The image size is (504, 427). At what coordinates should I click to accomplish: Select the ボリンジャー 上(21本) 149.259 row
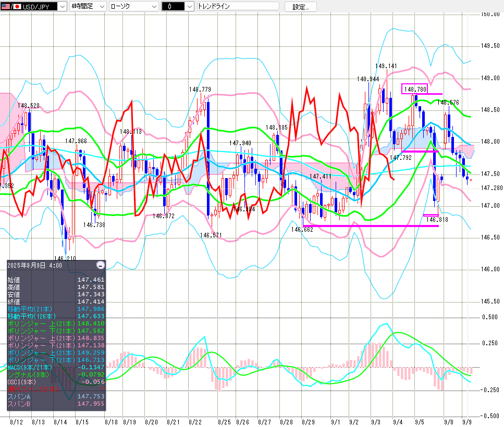click(56, 353)
